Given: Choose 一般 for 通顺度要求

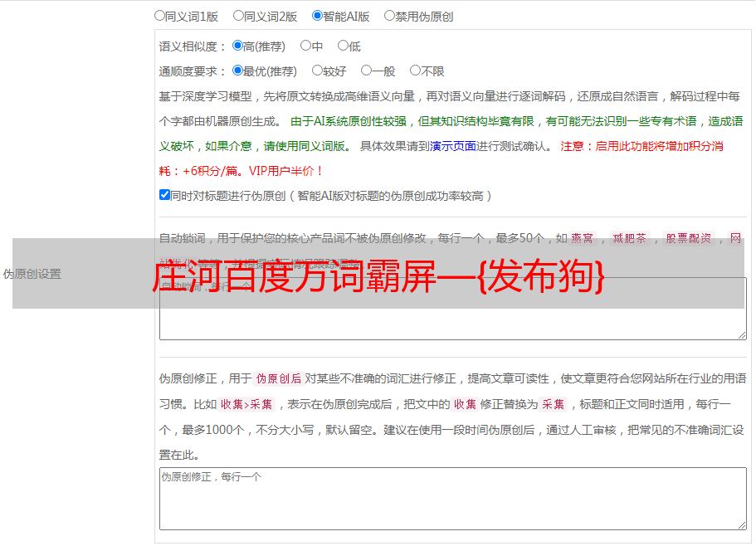Looking at the screenshot, I should (x=366, y=71).
